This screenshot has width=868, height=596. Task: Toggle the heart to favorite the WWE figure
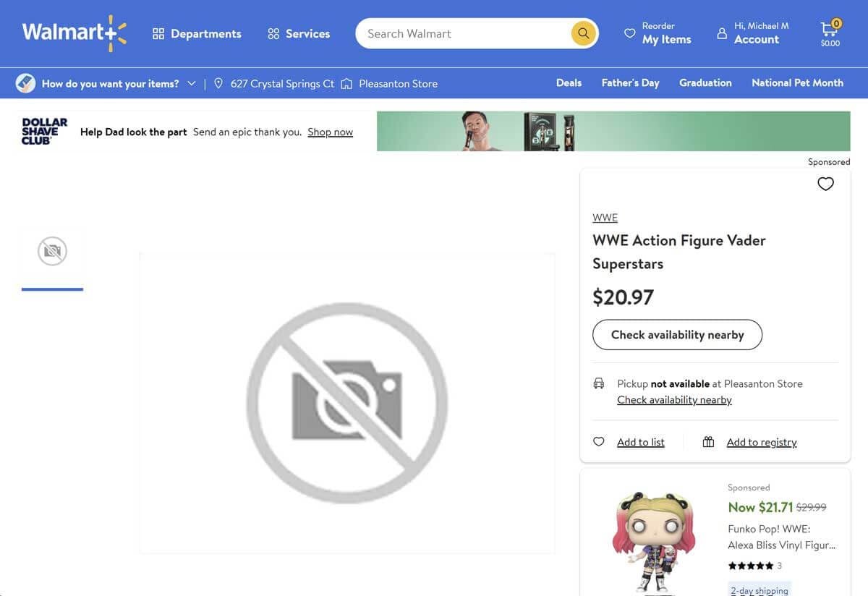(x=825, y=183)
